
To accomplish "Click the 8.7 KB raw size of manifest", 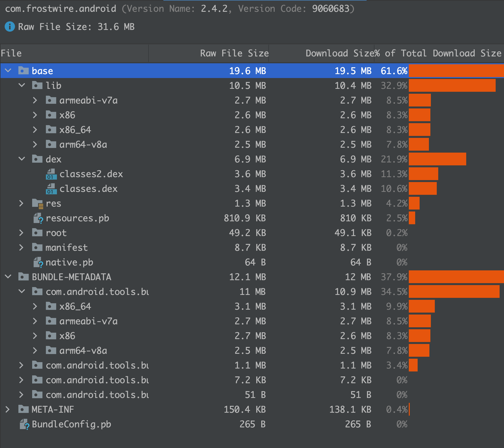I will pos(250,248).
